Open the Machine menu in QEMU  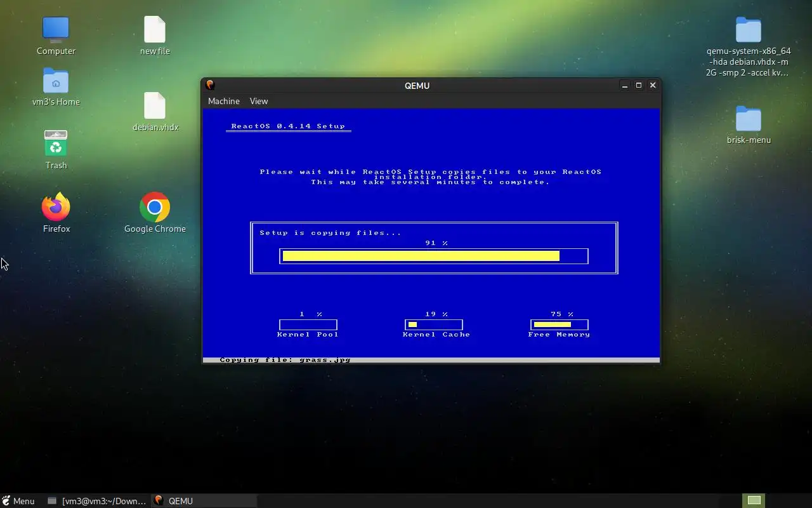click(224, 101)
